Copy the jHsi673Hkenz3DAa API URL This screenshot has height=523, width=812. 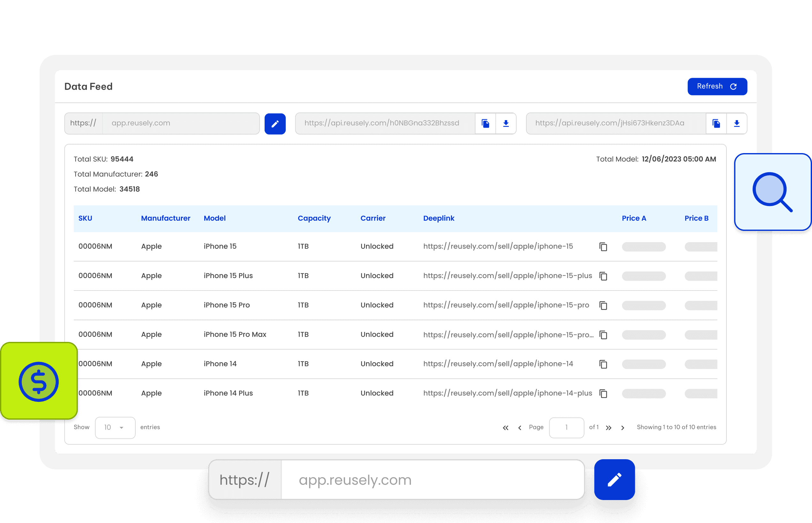[x=716, y=124]
